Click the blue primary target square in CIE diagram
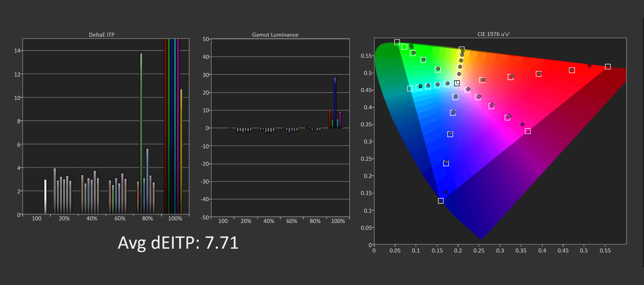Image resolution: width=644 pixels, height=285 pixels. [x=440, y=201]
